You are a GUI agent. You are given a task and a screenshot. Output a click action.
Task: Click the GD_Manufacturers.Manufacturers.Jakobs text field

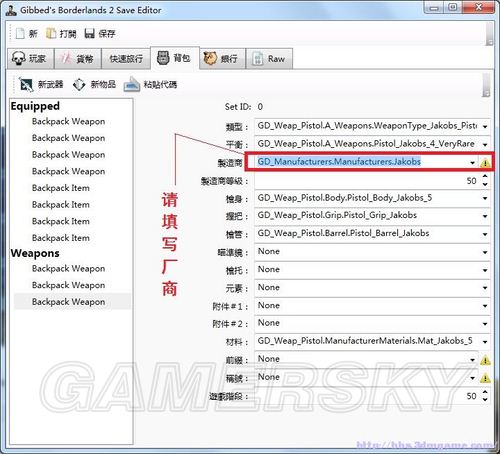click(x=362, y=162)
